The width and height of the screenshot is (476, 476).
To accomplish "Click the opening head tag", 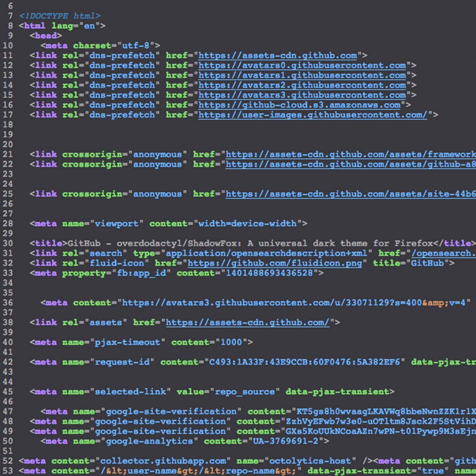I will point(46,36).
